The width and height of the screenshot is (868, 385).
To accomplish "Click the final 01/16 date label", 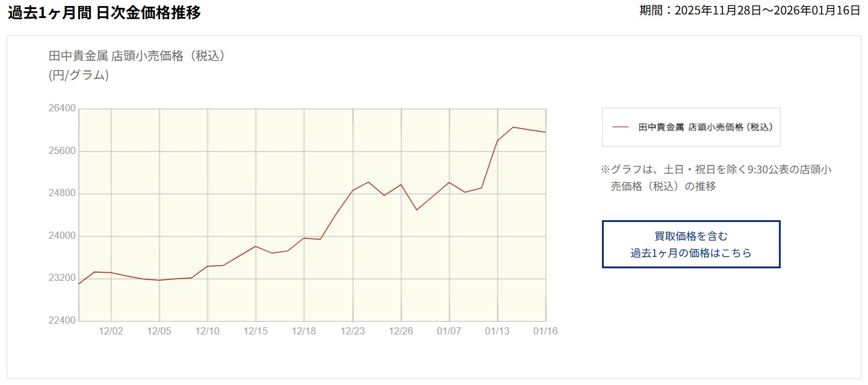I will [x=545, y=331].
